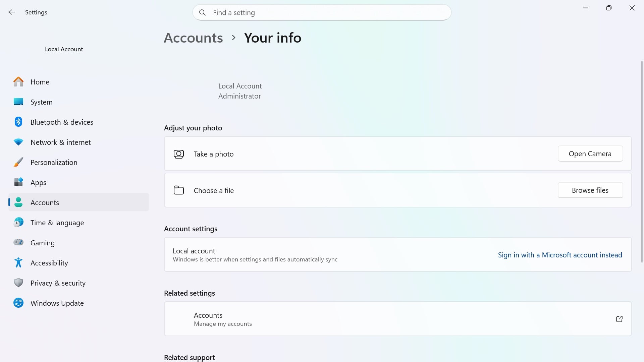This screenshot has width=644, height=362.
Task: Click the camera icon beside Take a photo
Action: pos(178,154)
